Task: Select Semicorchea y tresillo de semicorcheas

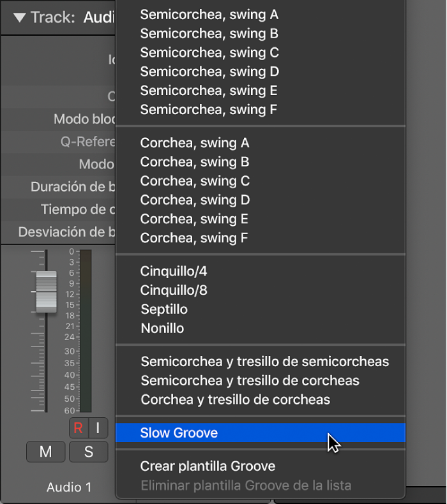Action: (264, 362)
